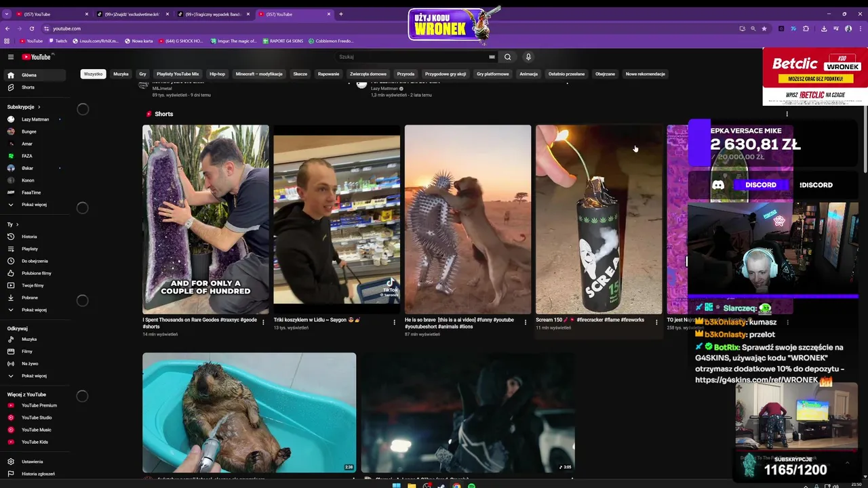Select the Wszystko filter chip
The width and height of the screenshot is (868, 488).
(93, 74)
